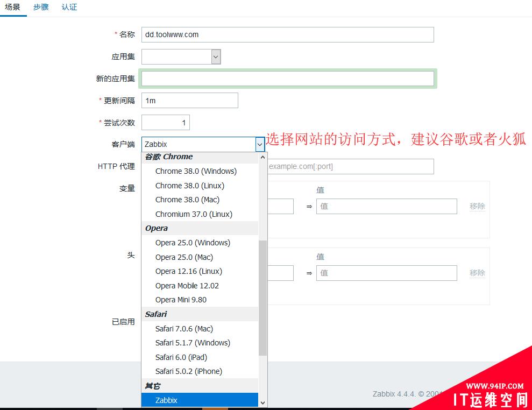Click the HTTP 代理 input field

350,166
